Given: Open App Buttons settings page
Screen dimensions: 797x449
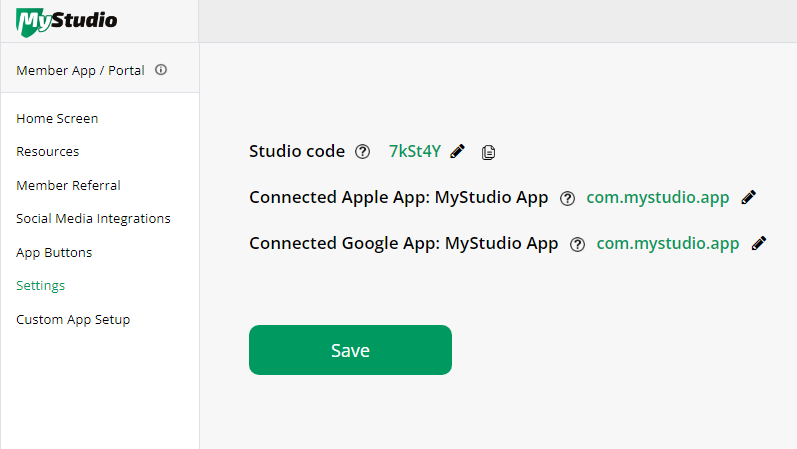Looking at the screenshot, I should point(54,253).
